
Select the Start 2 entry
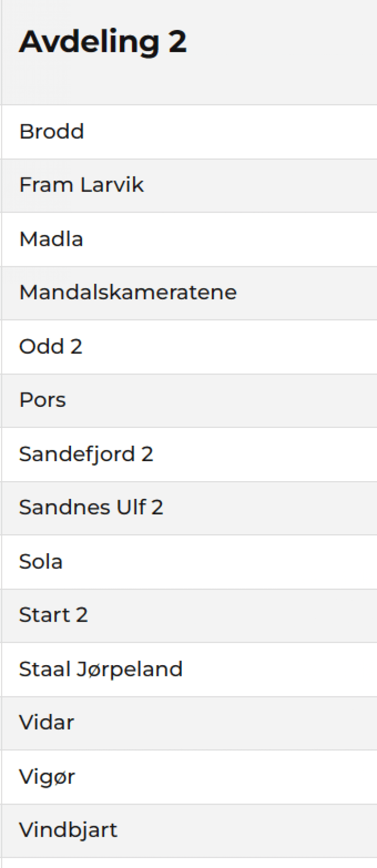(x=189, y=615)
